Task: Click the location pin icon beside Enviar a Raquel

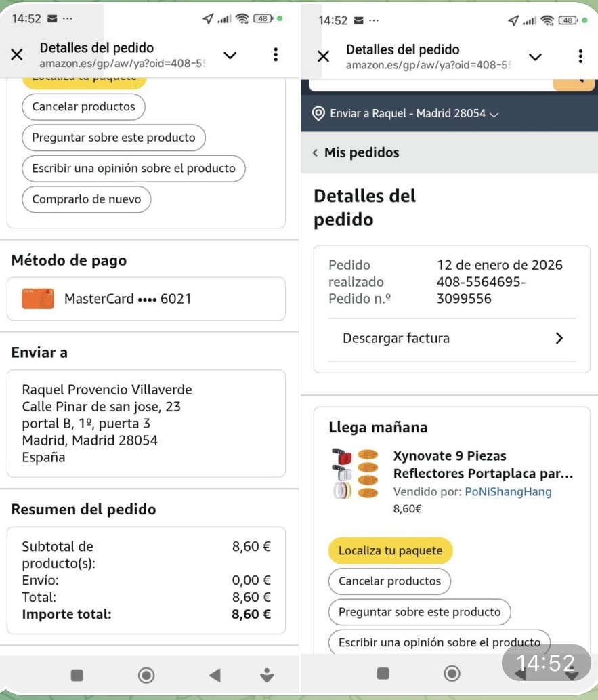Action: click(318, 113)
